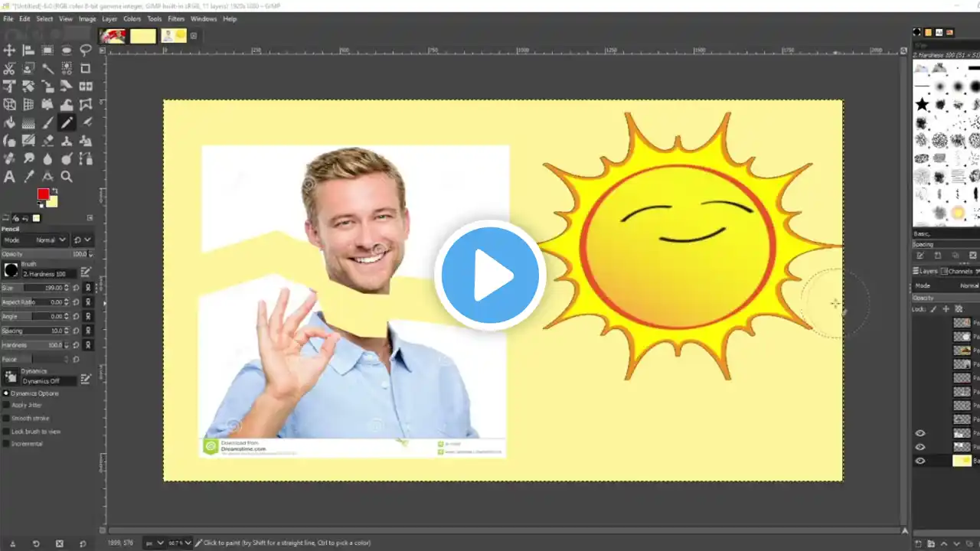
Task: Select the Clone stamp tool
Action: (x=67, y=141)
